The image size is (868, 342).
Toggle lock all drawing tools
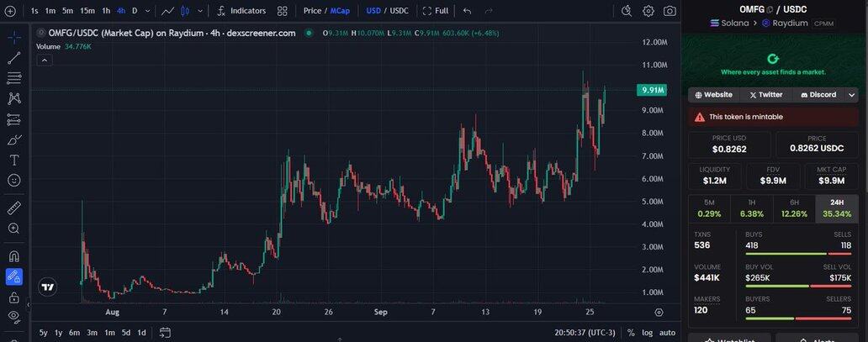pos(14,297)
